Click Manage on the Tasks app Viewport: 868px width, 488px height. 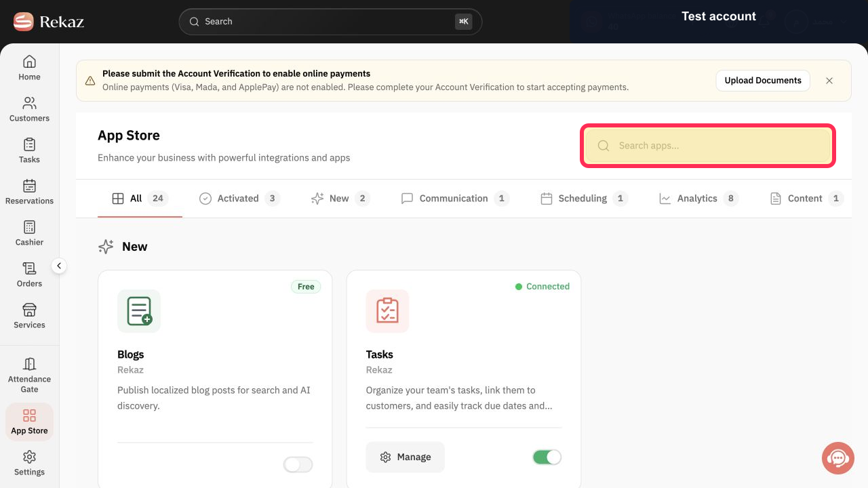[406, 457]
